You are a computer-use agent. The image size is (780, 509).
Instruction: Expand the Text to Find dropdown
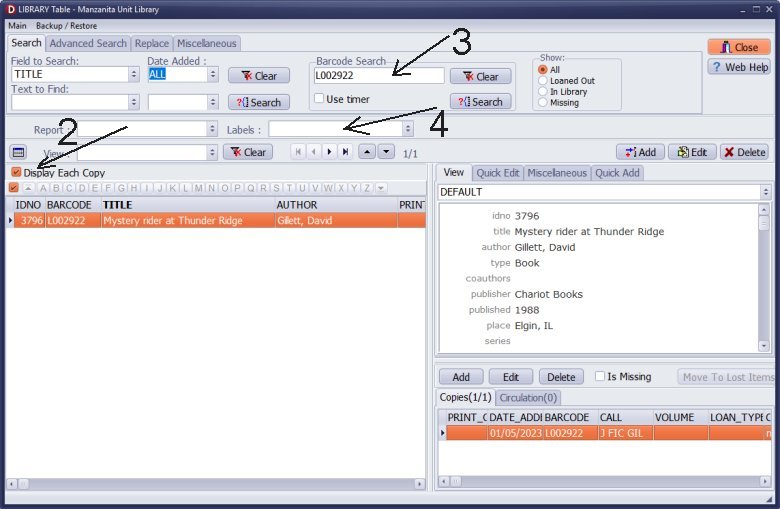click(133, 102)
